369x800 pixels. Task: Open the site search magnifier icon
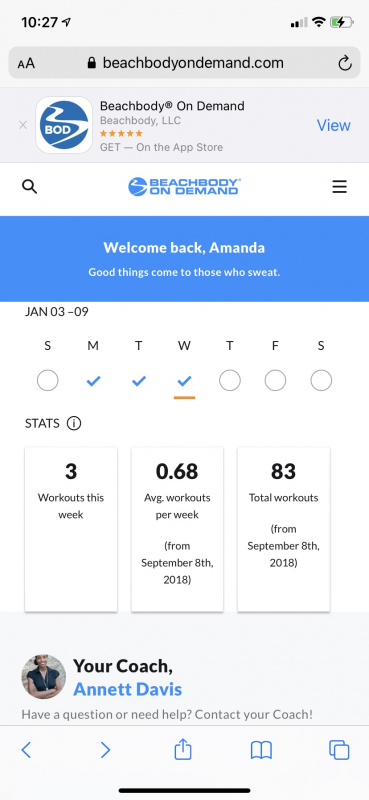click(30, 187)
